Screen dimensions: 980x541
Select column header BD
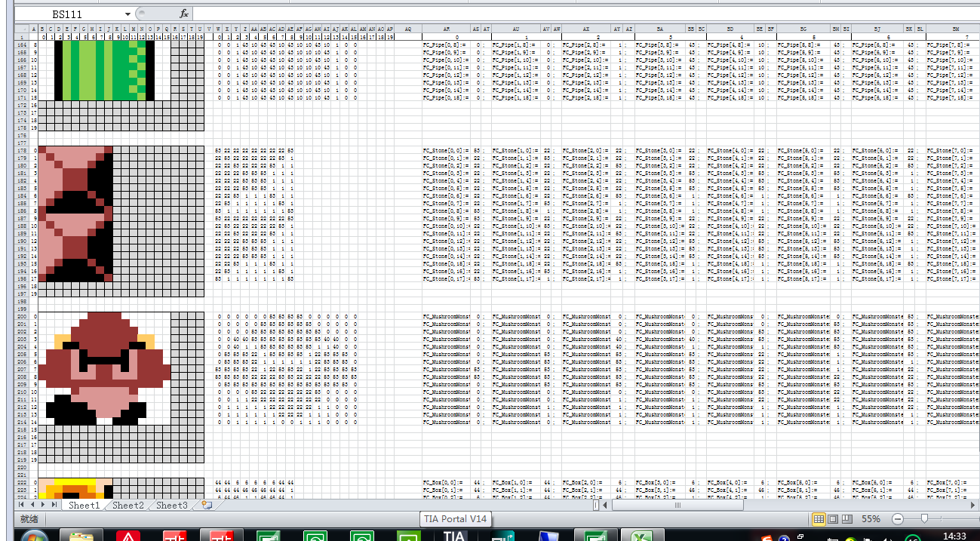coord(731,29)
